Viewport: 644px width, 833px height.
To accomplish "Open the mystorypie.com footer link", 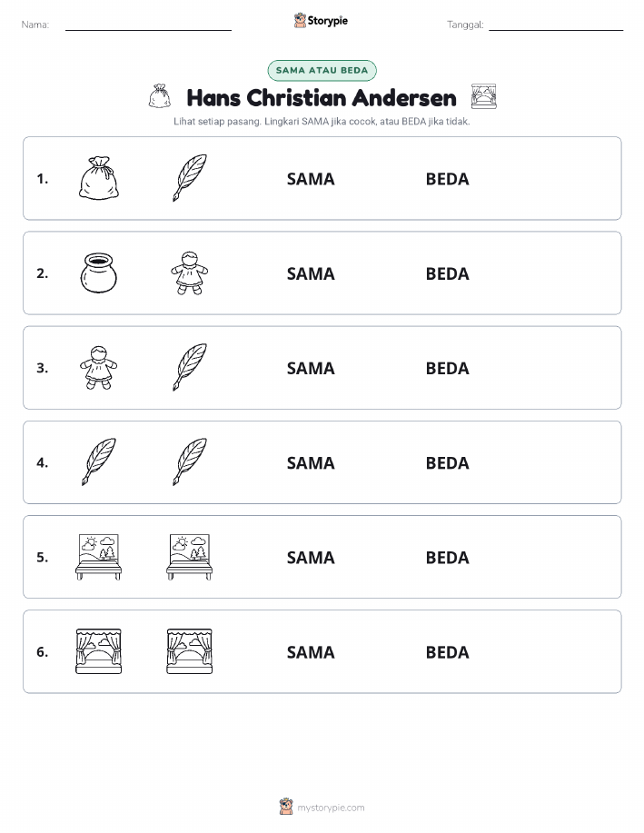I will coord(331,808).
